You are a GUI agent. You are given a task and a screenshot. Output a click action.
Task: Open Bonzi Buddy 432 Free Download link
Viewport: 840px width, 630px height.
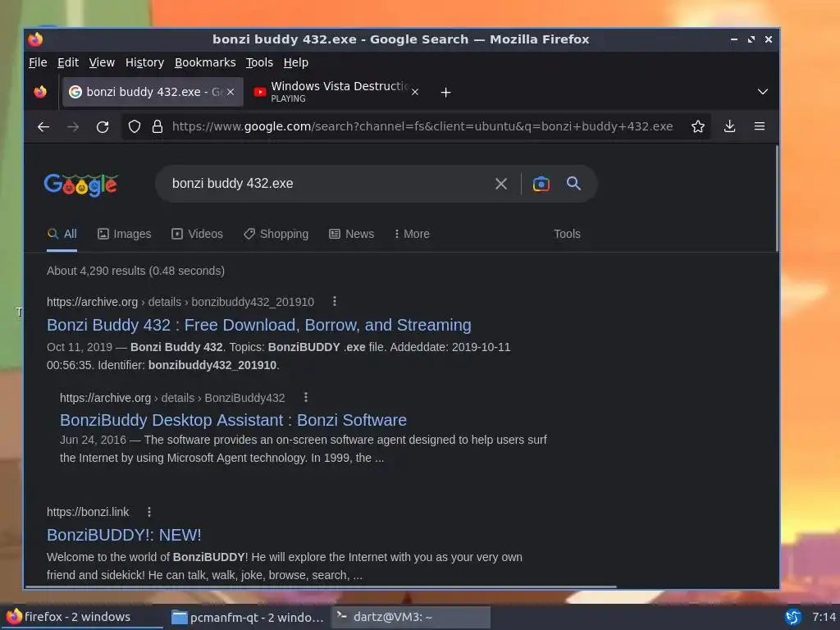(258, 325)
